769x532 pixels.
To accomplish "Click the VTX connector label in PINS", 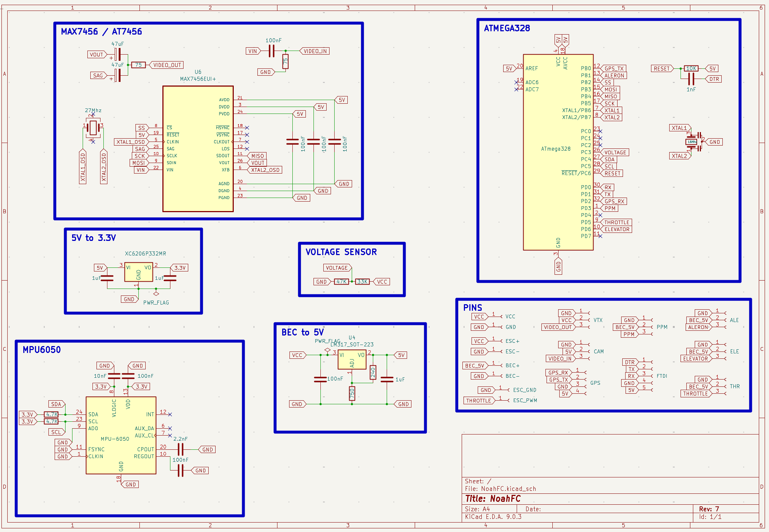I will (x=598, y=320).
